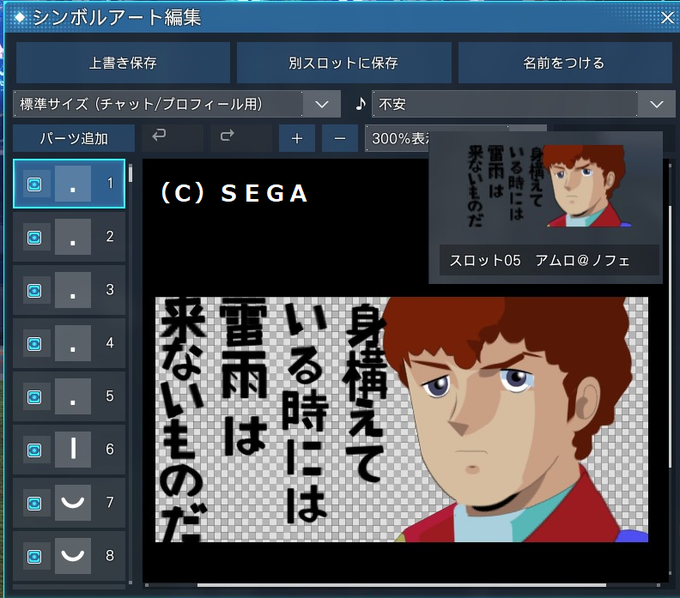Toggle visibility eye of layer 1
This screenshot has width=680, height=598.
pos(34,184)
